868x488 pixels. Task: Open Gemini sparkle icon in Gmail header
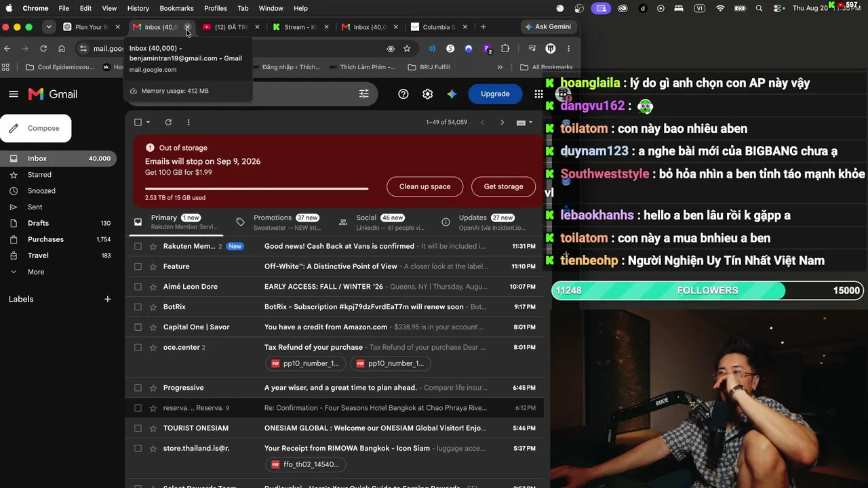[452, 94]
